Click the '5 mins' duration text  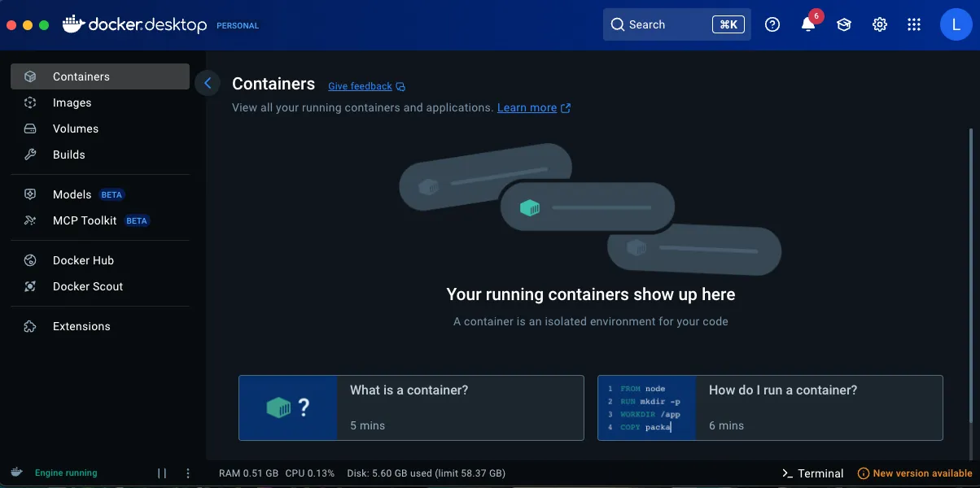(x=368, y=425)
